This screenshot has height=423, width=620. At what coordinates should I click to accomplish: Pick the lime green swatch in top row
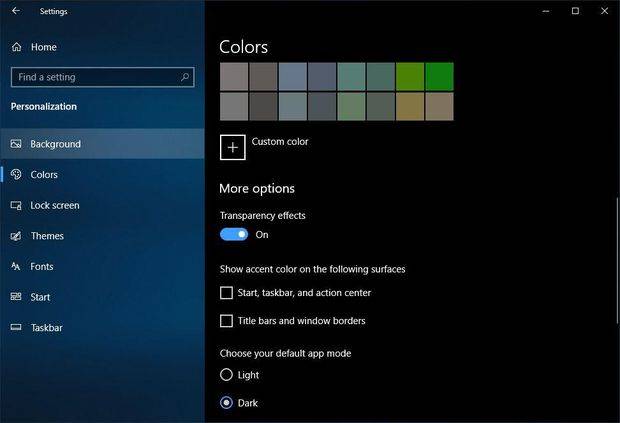pos(410,77)
